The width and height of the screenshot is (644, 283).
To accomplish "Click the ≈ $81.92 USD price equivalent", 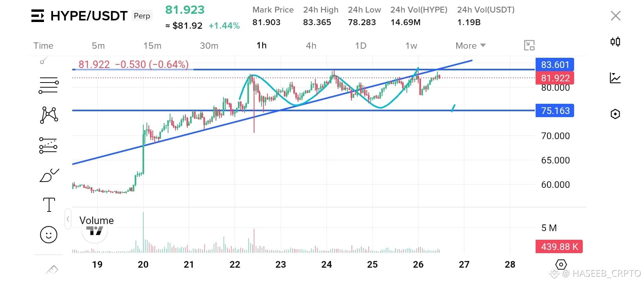I will pyautogui.click(x=184, y=26).
